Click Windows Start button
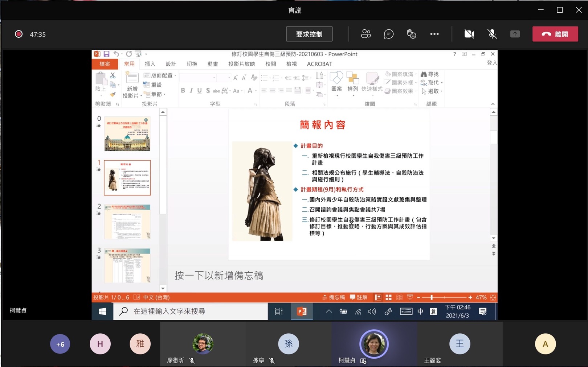The width and height of the screenshot is (588, 367). 102,312
